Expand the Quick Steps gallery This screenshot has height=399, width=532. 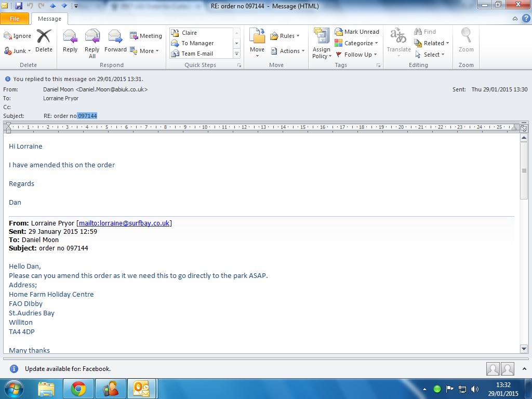[236, 54]
